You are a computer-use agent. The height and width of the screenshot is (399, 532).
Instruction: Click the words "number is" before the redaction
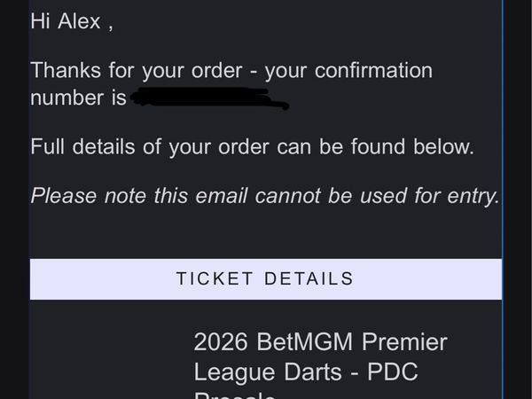78,98
